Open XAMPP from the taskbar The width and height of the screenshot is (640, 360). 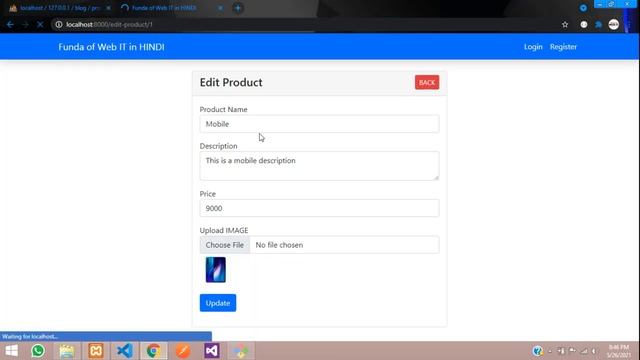(x=96, y=351)
